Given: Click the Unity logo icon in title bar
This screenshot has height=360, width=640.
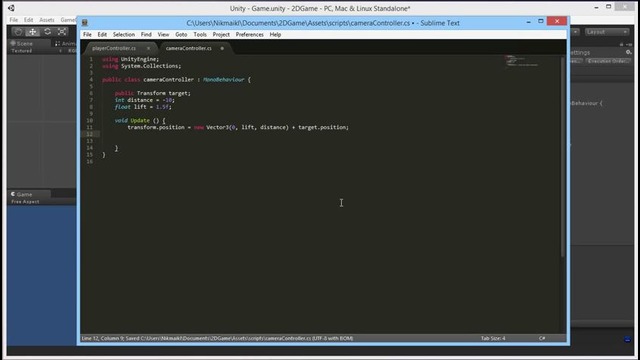Looking at the screenshot, I should (11, 8).
